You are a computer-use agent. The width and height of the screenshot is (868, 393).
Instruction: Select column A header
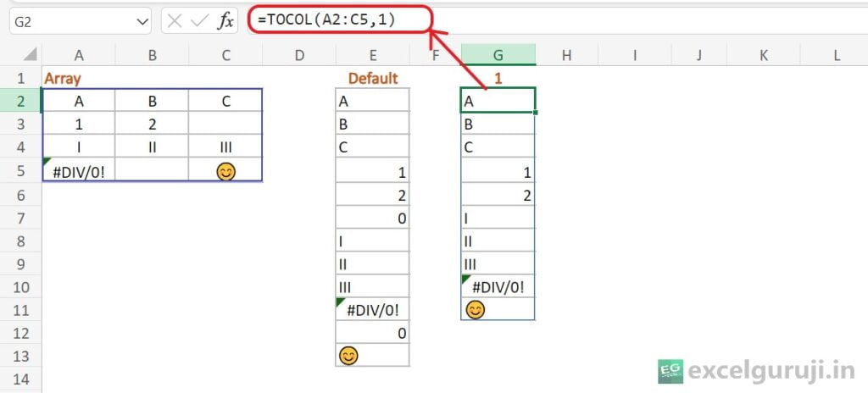[x=79, y=55]
